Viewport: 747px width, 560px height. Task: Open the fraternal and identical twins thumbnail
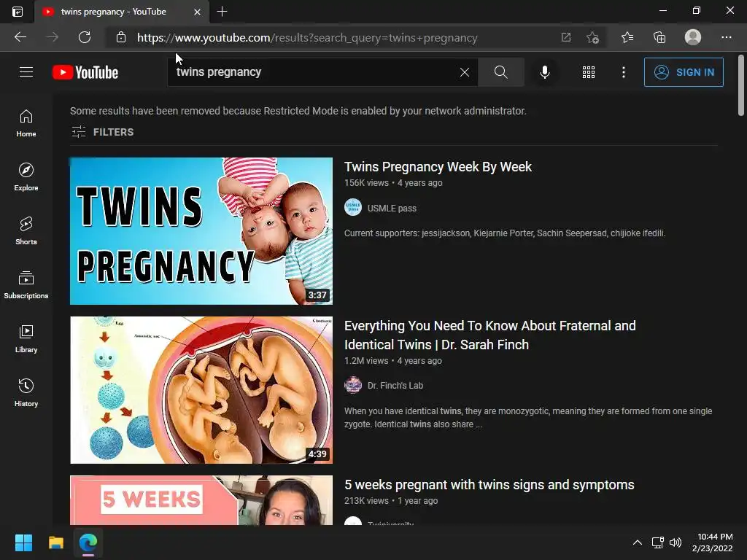[201, 390]
